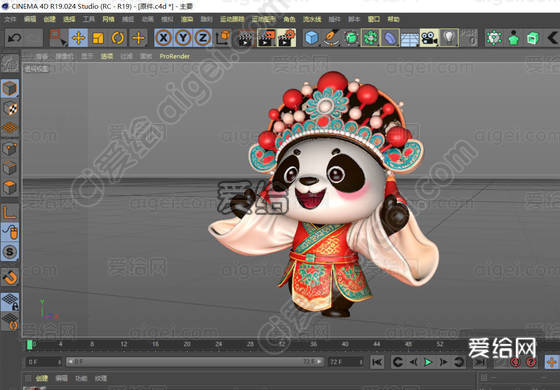
Task: Click the blue deformer capsule icon
Action: 390,38
